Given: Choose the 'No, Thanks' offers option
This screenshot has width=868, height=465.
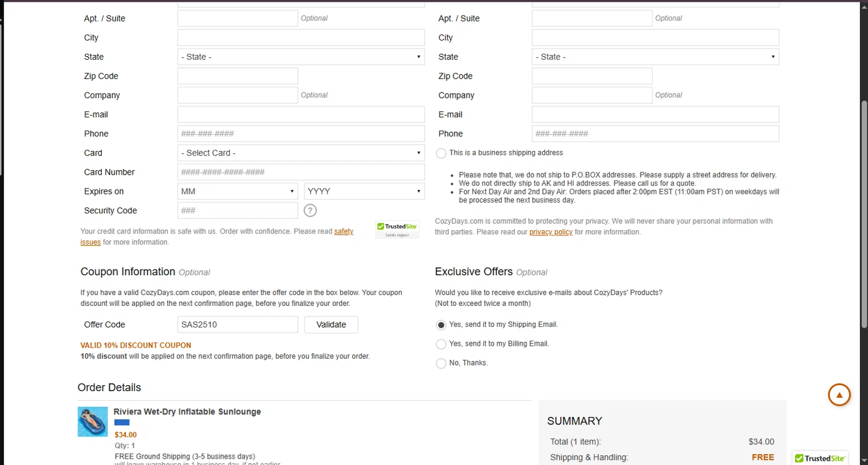Looking at the screenshot, I should pos(441,363).
